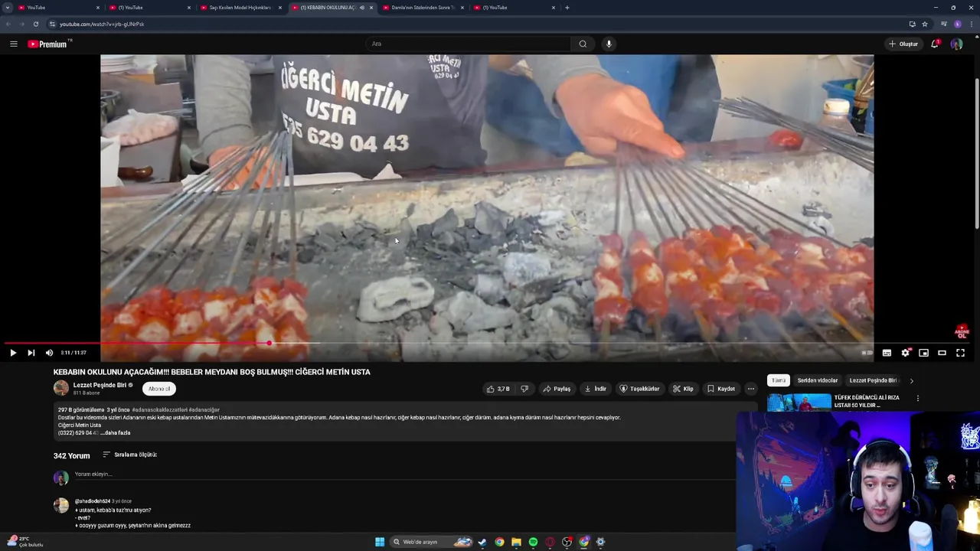Image resolution: width=980 pixels, height=551 pixels.
Task: Start voice search with microphone icon
Action: [x=609, y=44]
